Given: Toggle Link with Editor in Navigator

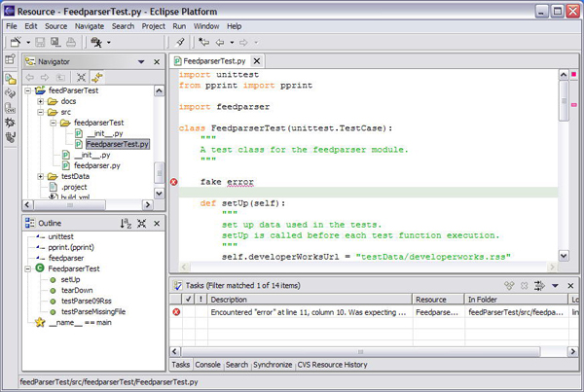Looking at the screenshot, I should coord(97,78).
